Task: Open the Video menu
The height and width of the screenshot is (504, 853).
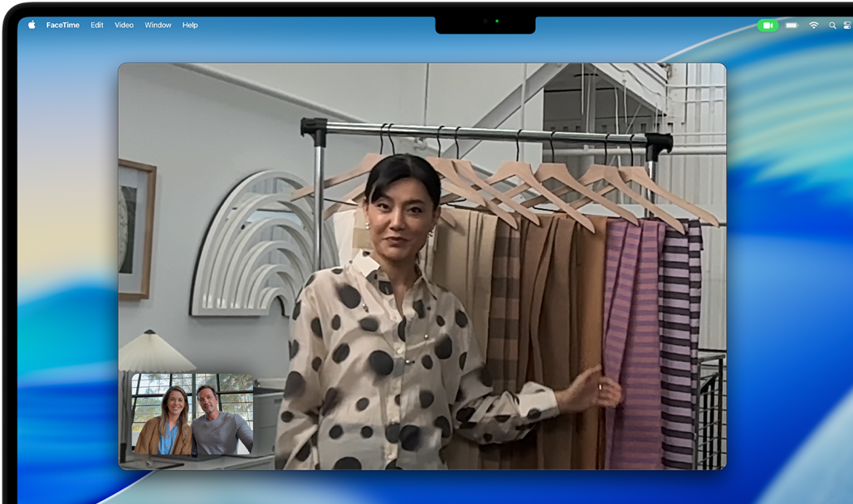Action: click(x=123, y=25)
